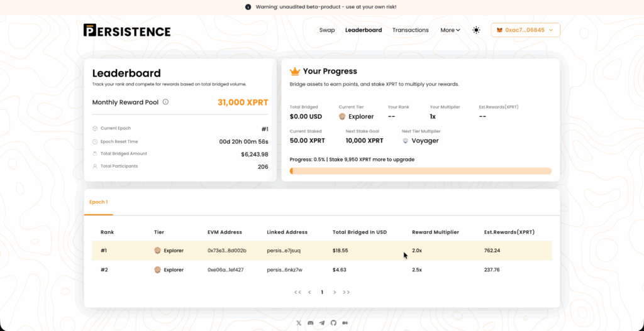Viewport: 644px width, 331px height.
Task: Open the wallet address 0xac7...06845 dropdown
Action: [x=525, y=30]
